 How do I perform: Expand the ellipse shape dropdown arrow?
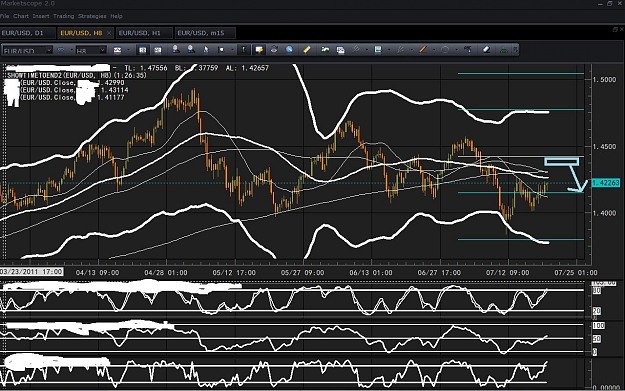(456, 50)
